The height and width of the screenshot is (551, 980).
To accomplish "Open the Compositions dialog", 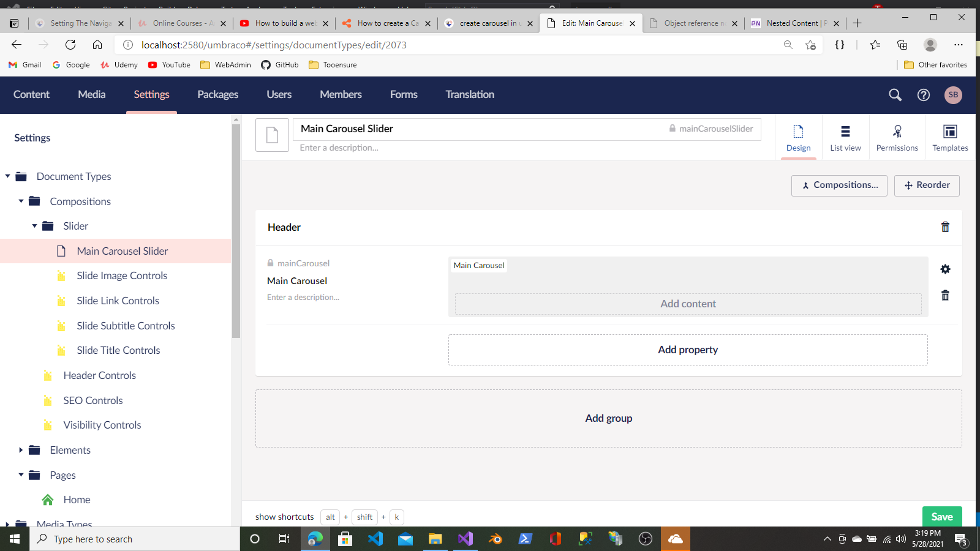I will click(839, 186).
